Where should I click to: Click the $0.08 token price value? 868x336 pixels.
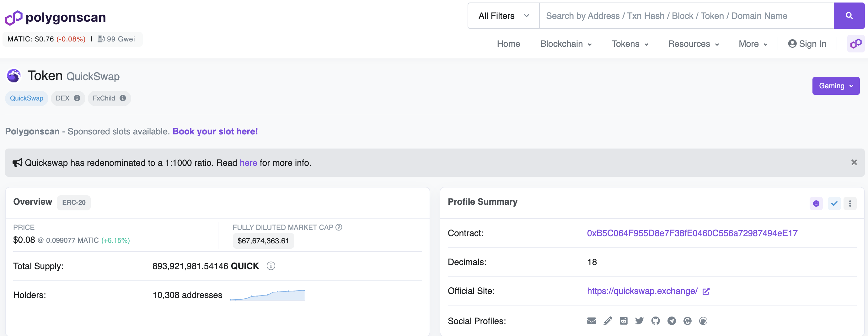click(x=24, y=240)
